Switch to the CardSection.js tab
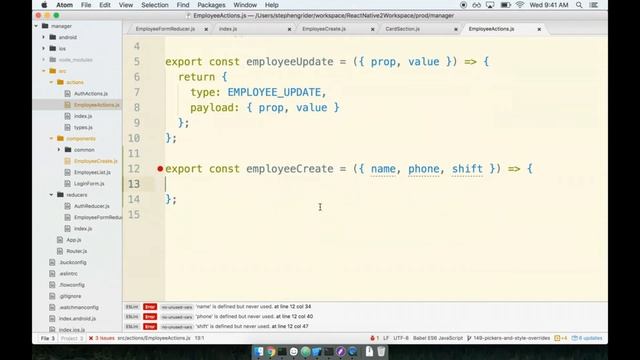640x360 pixels. (x=402, y=29)
